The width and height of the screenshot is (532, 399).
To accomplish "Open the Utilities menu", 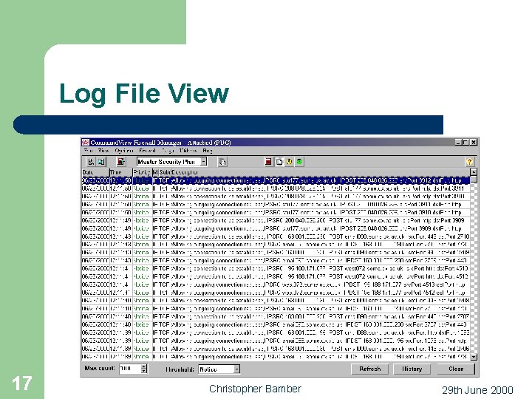I will [188, 150].
